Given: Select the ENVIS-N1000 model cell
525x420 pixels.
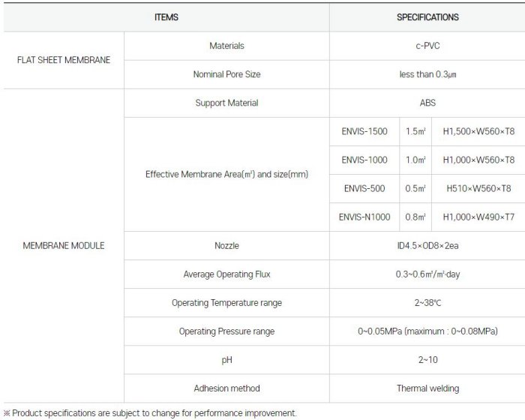Looking at the screenshot, I should (364, 217).
